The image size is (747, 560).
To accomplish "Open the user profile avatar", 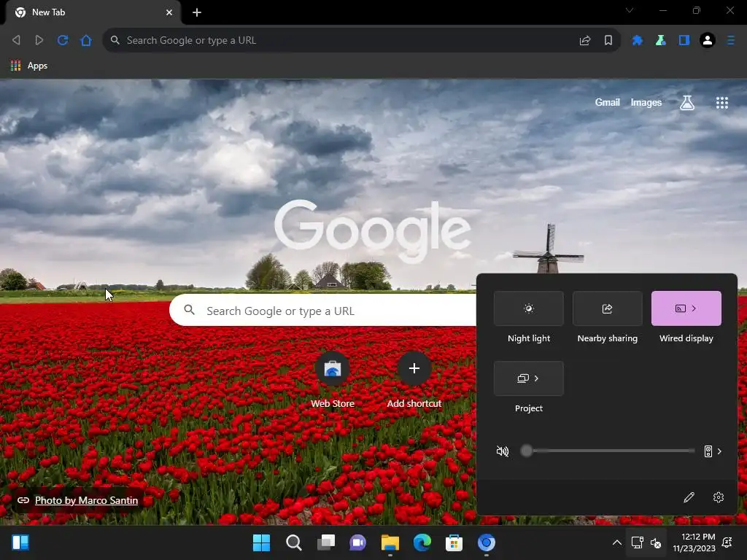I will pos(708,41).
